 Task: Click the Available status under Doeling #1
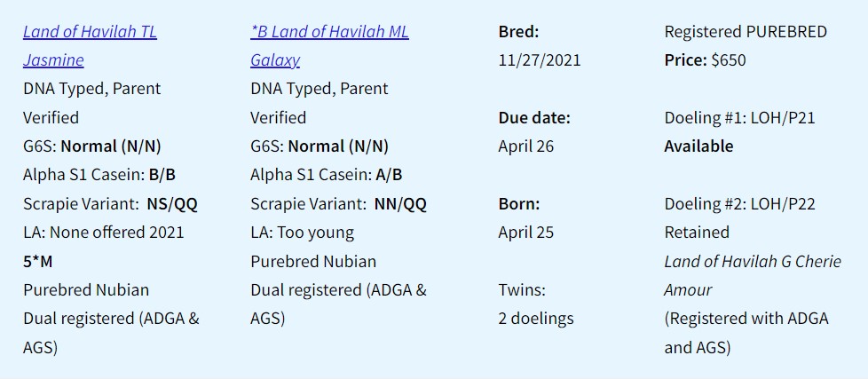click(698, 146)
